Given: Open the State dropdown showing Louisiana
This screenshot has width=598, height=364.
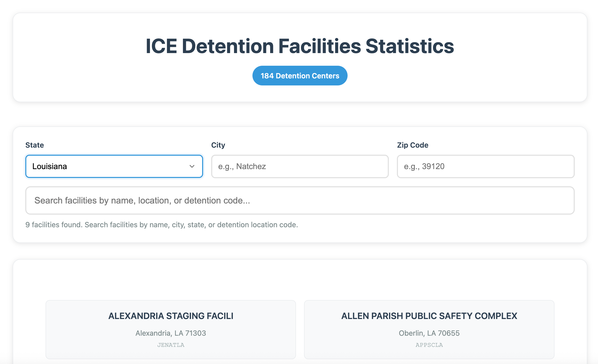Looking at the screenshot, I should coord(114,166).
